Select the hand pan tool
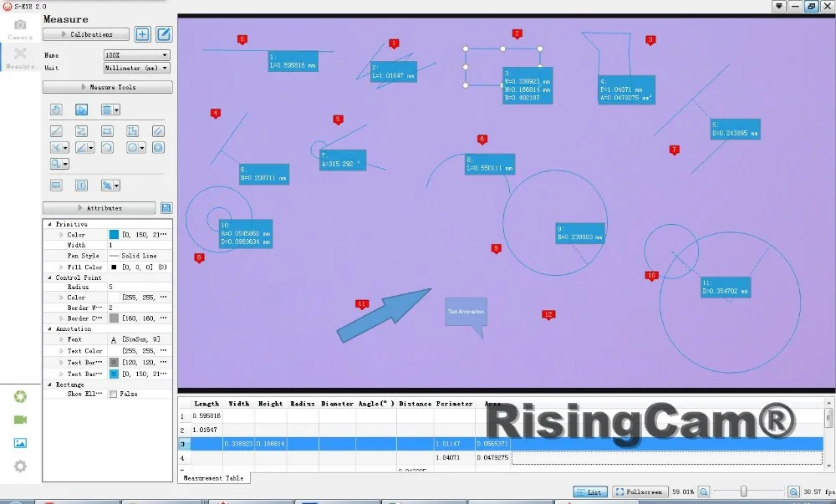Screen dimensions: 836x504 coord(56,109)
